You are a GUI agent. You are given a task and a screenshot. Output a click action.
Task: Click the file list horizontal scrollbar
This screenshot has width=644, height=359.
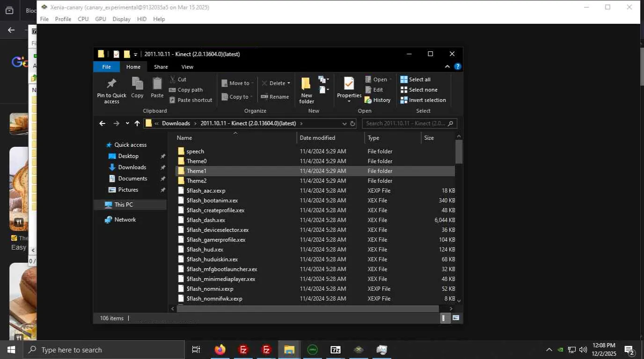pyautogui.click(x=307, y=309)
